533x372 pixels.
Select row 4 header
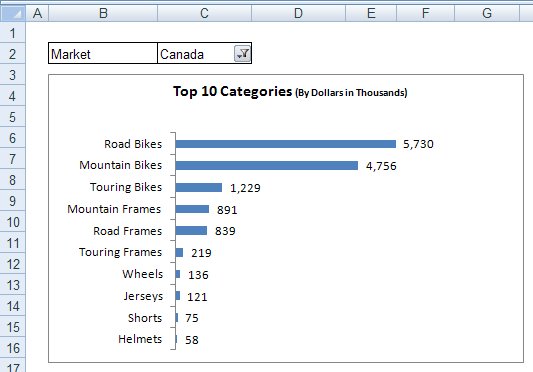[13, 96]
